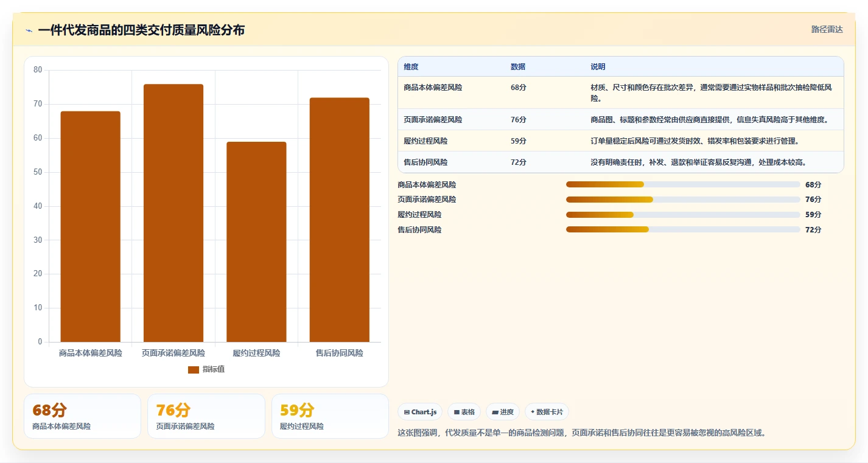This screenshot has height=463, width=868.
Task: Click the lightning icon beside the title
Action: 29,30
